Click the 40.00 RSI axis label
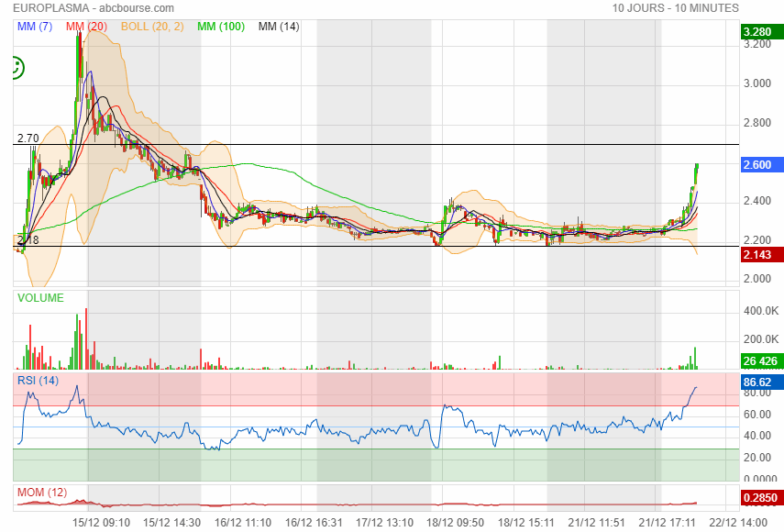This screenshot has width=784, height=532. pos(757,436)
